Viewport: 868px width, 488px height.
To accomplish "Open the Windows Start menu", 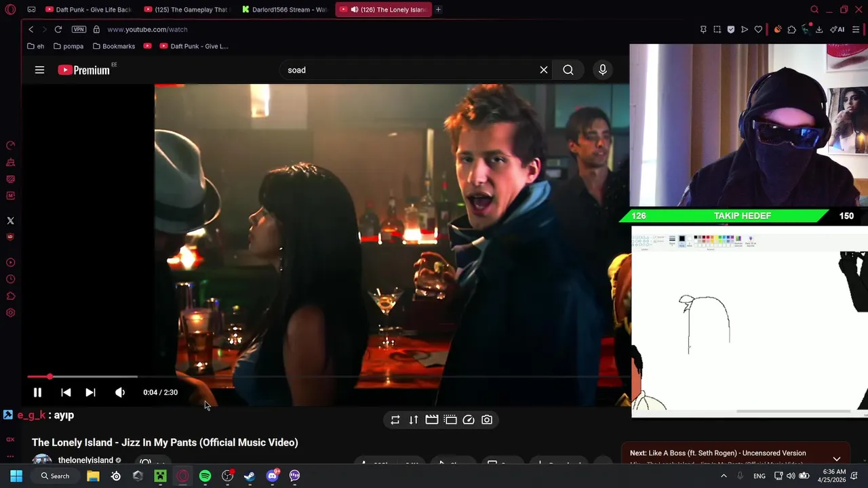I will (16, 476).
